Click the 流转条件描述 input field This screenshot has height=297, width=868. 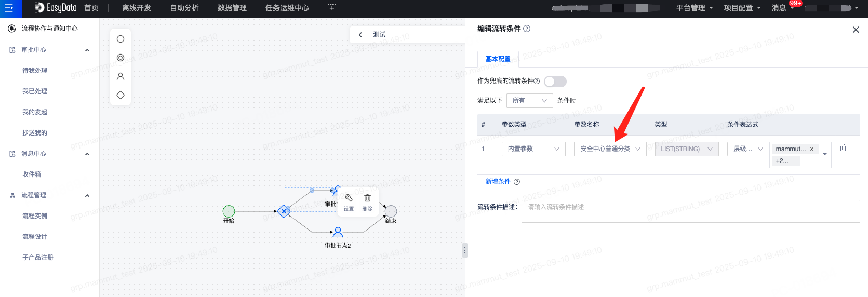(690, 211)
